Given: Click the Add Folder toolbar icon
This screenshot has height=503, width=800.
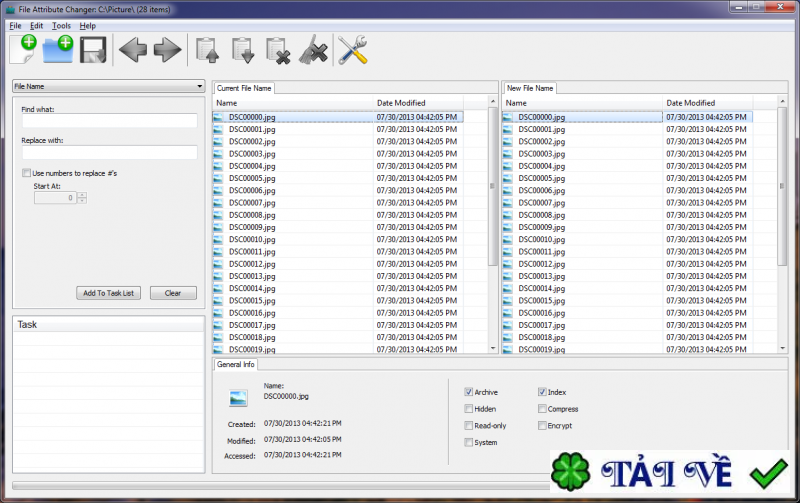Looking at the screenshot, I should click(x=58, y=50).
